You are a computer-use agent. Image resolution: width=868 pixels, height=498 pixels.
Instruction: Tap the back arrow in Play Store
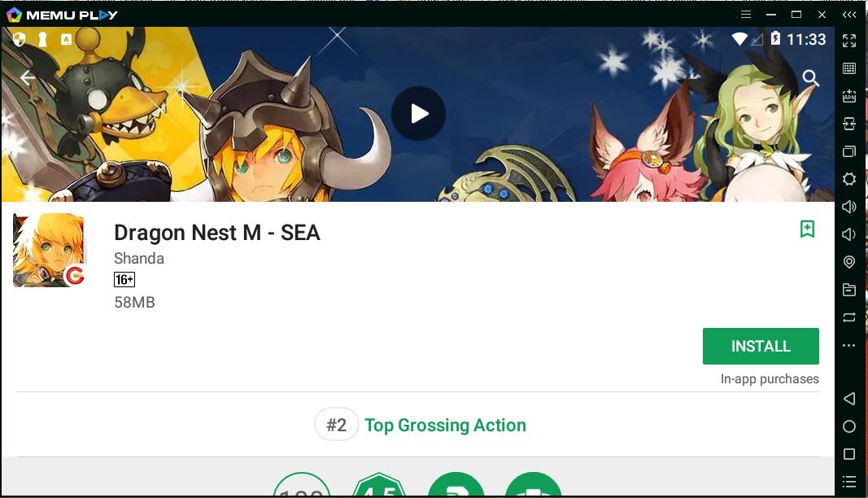(x=28, y=77)
